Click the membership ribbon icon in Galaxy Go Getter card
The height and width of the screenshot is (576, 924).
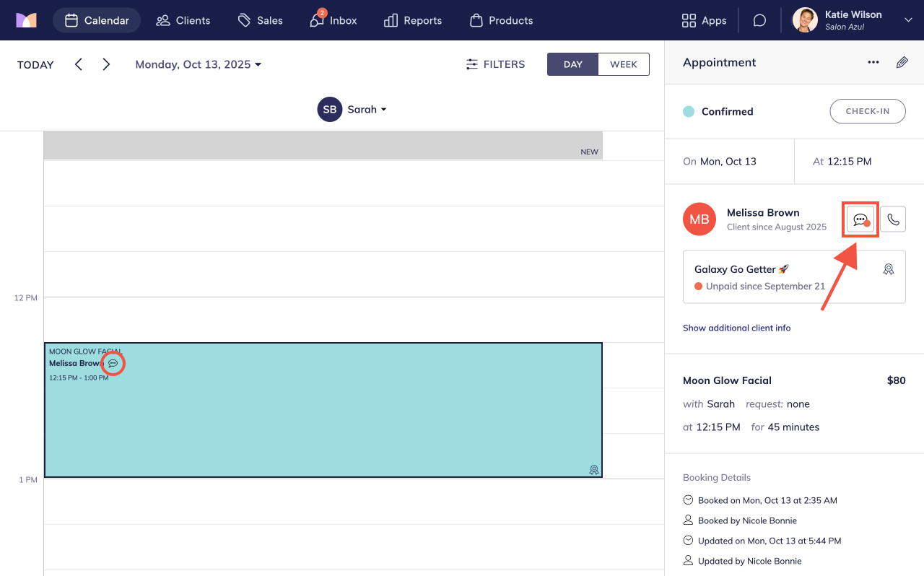[x=889, y=269]
